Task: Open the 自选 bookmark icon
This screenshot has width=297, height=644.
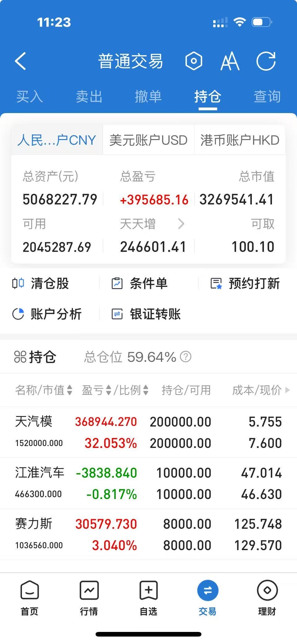Action: tap(148, 590)
